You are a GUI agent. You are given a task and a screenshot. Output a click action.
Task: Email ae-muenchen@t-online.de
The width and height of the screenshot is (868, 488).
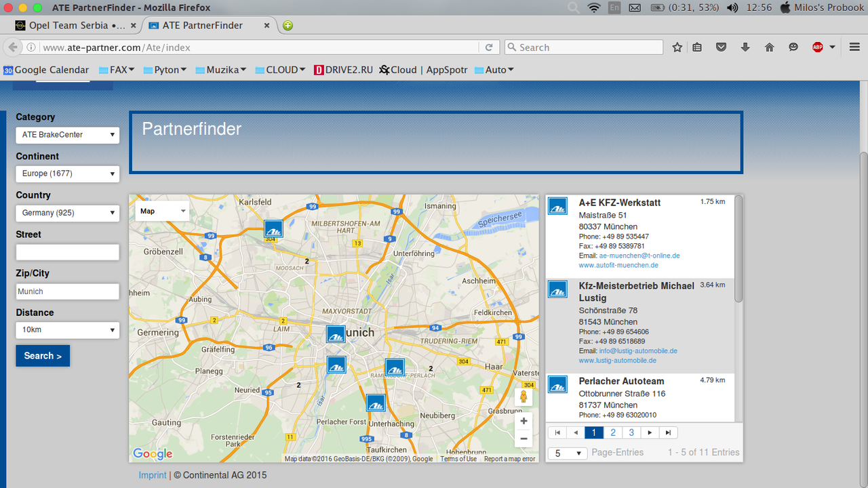[x=639, y=256]
